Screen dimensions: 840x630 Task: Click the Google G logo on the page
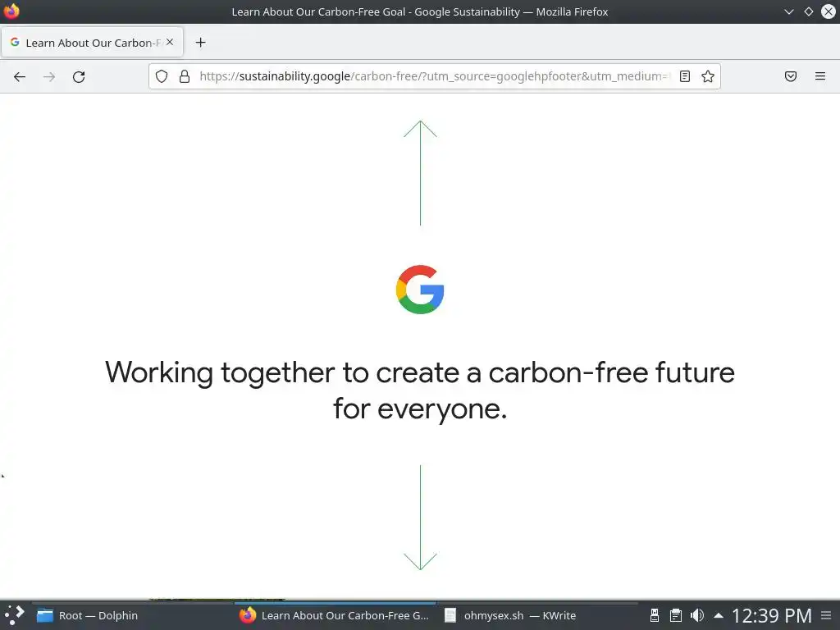[x=420, y=290]
